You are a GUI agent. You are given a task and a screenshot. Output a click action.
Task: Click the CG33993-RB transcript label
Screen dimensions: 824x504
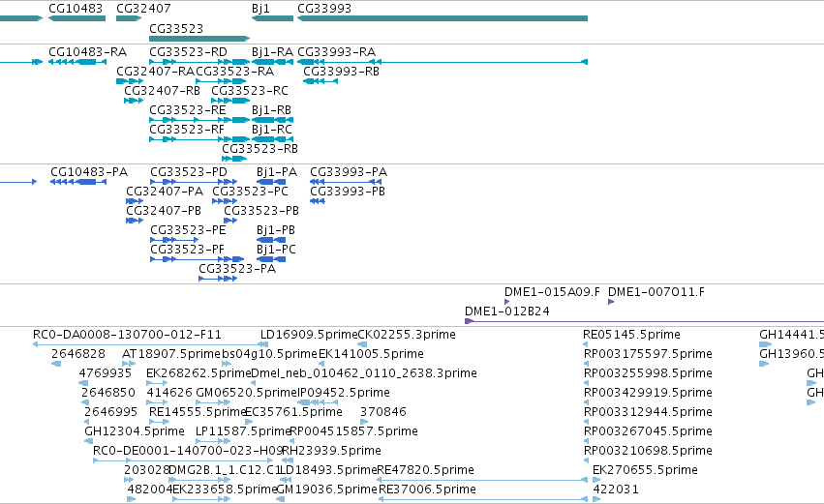coord(342,72)
